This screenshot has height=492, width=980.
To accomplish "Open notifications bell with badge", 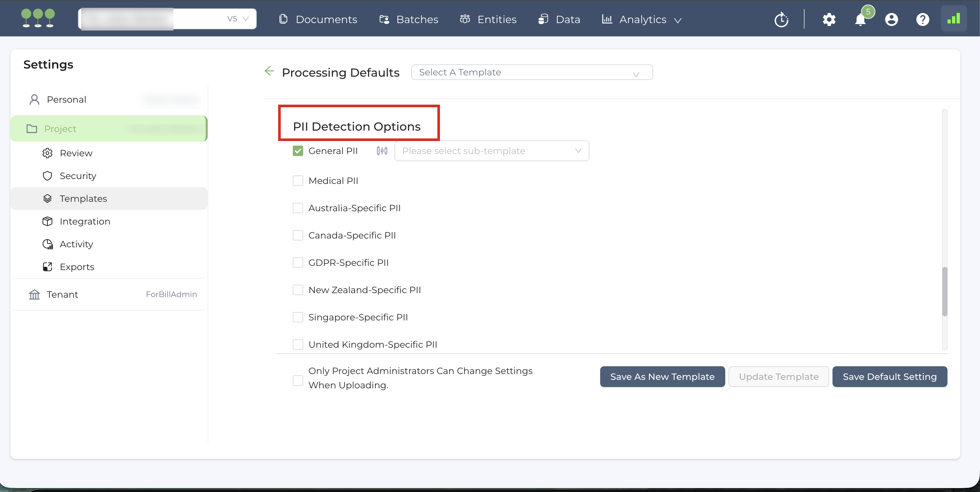I will (x=860, y=19).
